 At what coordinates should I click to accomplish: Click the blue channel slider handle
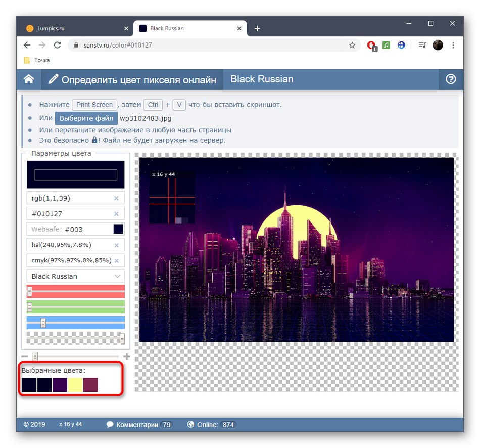coord(43,323)
